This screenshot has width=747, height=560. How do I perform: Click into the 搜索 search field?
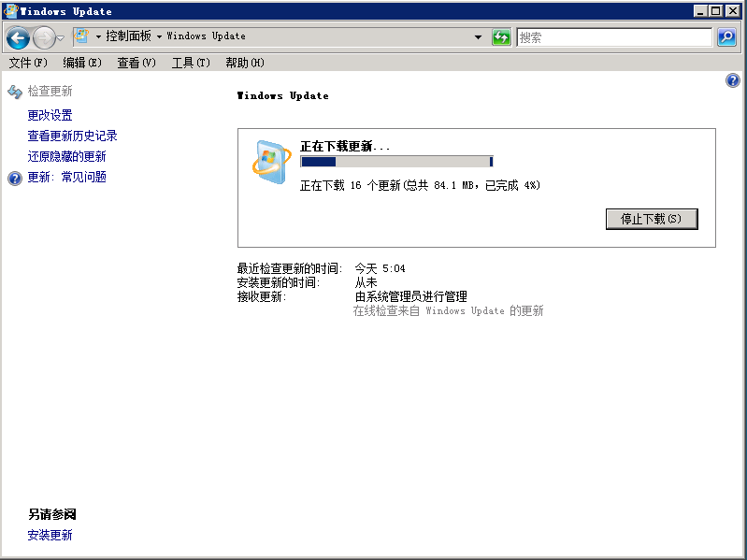613,37
